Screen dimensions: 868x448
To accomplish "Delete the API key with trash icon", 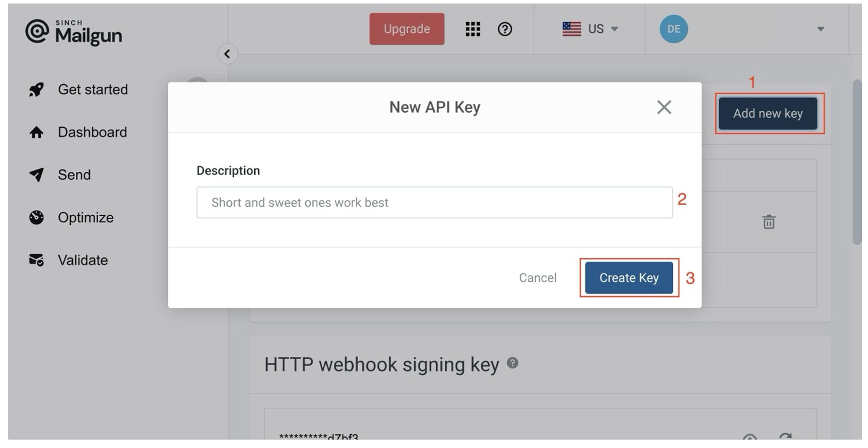I will pyautogui.click(x=769, y=221).
